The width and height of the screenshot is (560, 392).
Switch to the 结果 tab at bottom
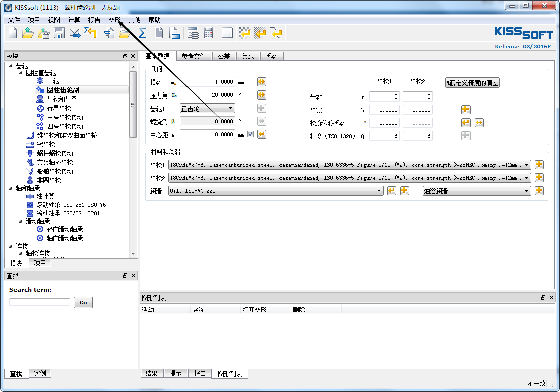[151, 373]
